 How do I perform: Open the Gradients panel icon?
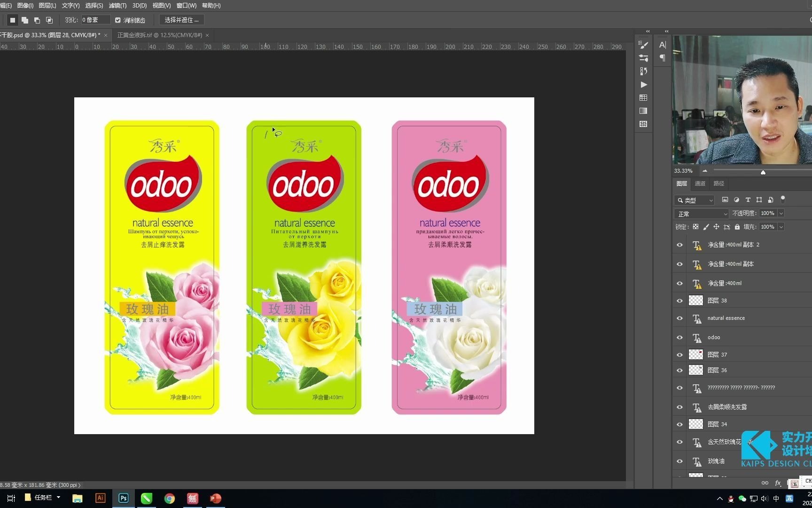click(643, 111)
